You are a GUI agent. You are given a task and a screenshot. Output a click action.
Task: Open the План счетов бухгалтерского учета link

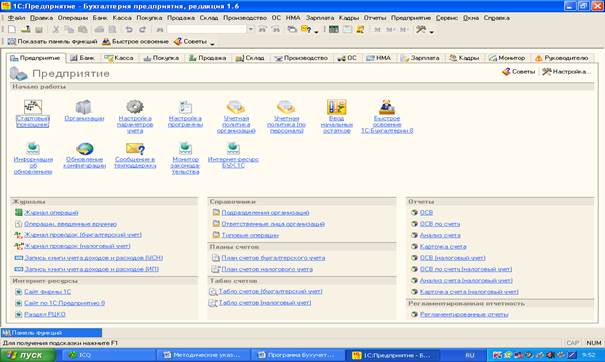(273, 258)
